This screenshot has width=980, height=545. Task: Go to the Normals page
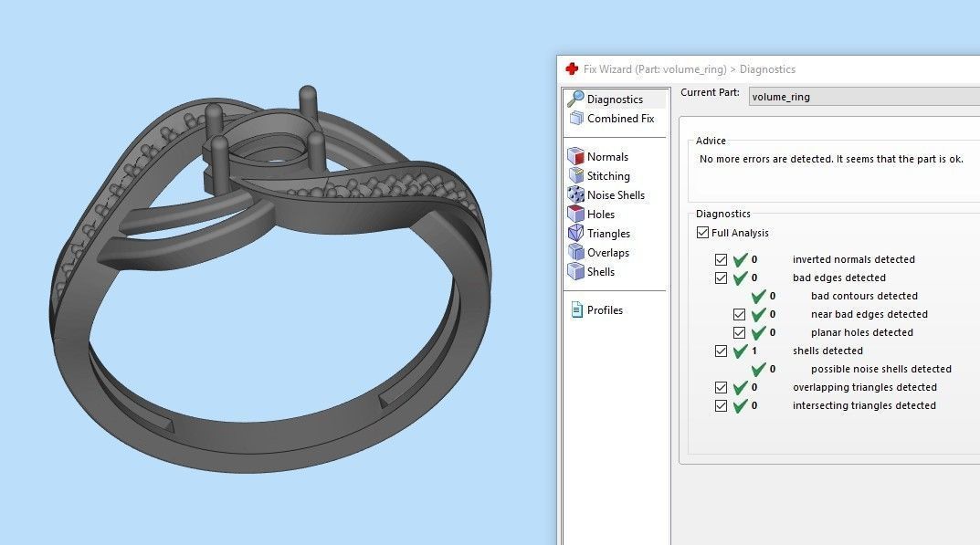[607, 157]
